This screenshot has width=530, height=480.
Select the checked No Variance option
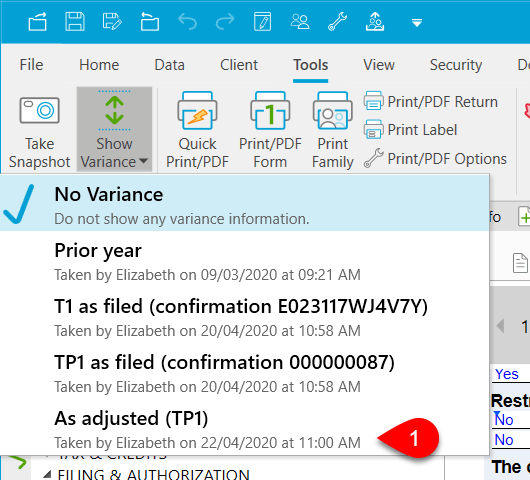point(245,203)
